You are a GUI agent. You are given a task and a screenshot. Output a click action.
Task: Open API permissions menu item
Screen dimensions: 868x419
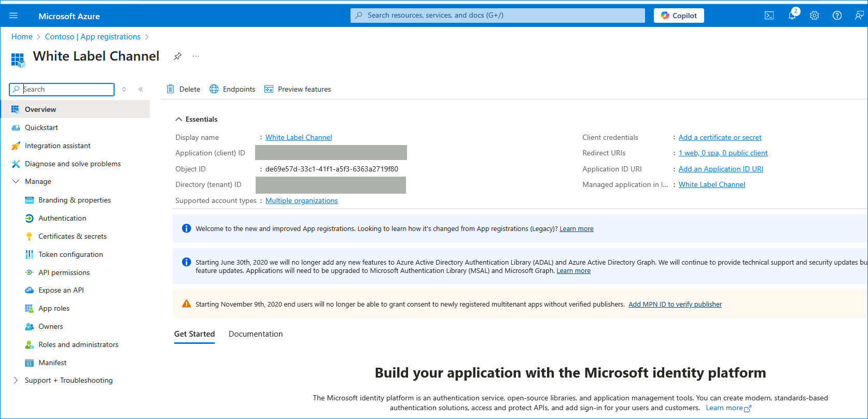pos(64,272)
